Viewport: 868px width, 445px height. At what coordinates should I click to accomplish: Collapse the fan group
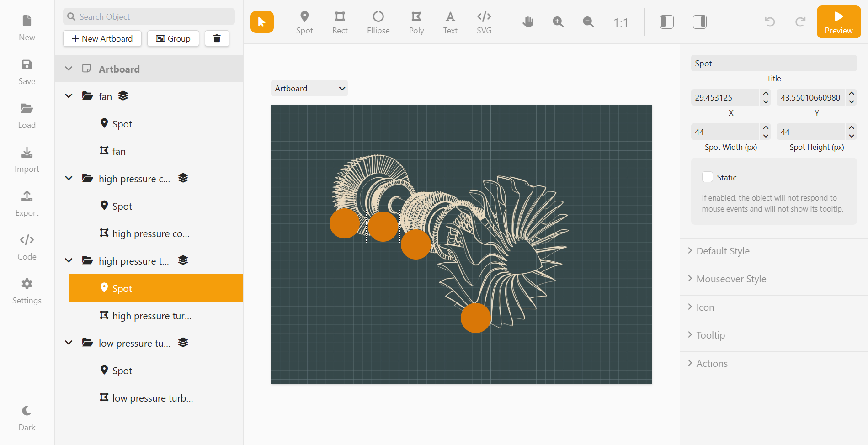(x=69, y=96)
